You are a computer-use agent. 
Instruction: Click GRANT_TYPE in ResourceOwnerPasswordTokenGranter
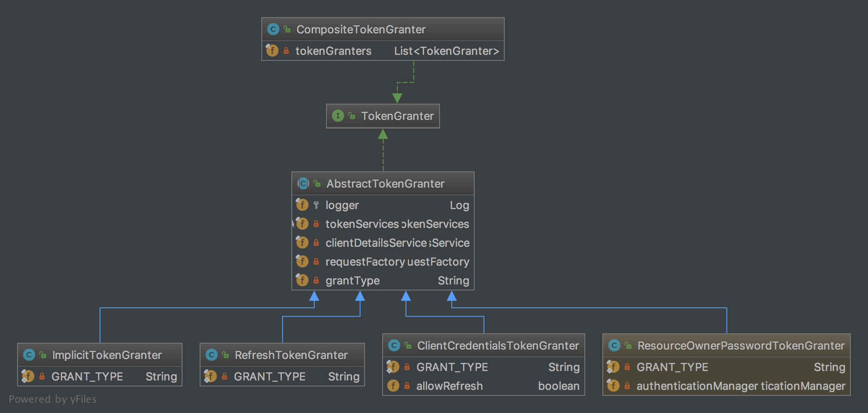coord(672,367)
